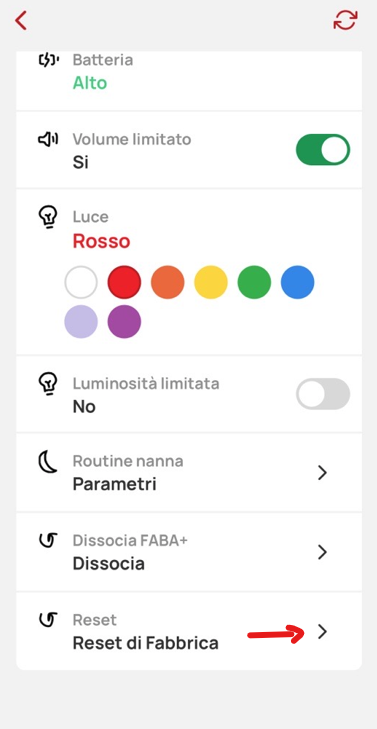Tap the lightbulb icon beside Luminosità limitata
The image size is (377, 729).
(48, 384)
